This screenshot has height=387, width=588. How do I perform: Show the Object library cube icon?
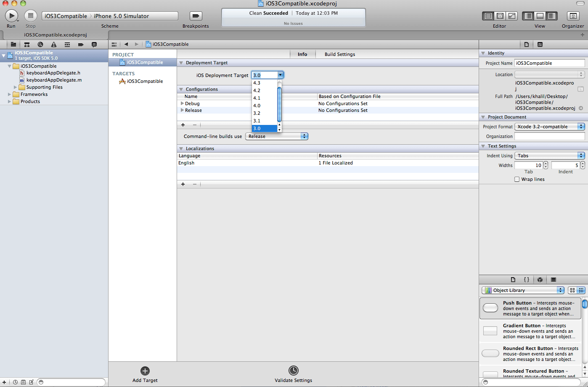(540, 279)
